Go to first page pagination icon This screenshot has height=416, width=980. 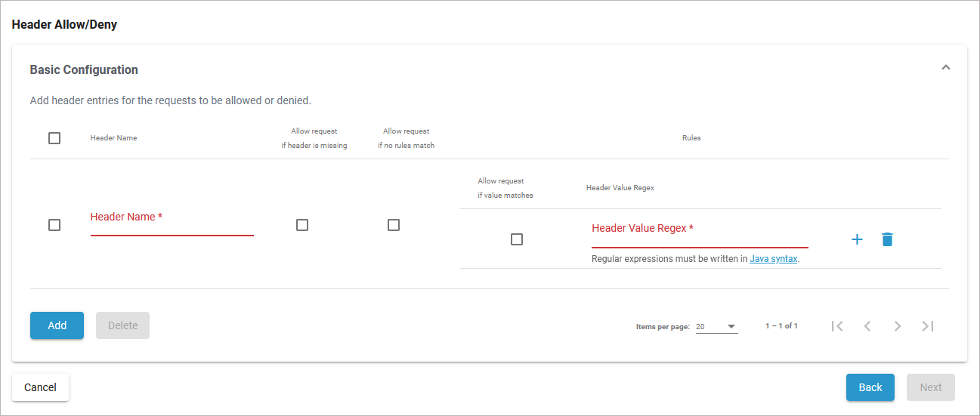point(837,326)
